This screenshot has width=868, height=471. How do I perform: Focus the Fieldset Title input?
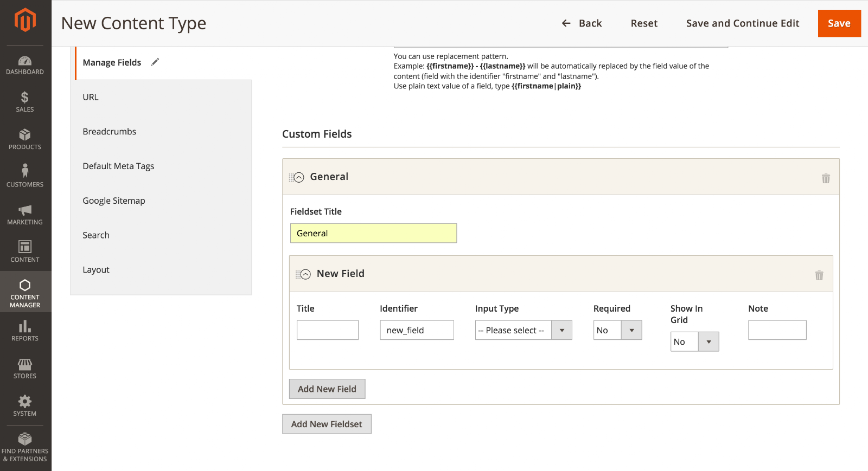coord(373,233)
